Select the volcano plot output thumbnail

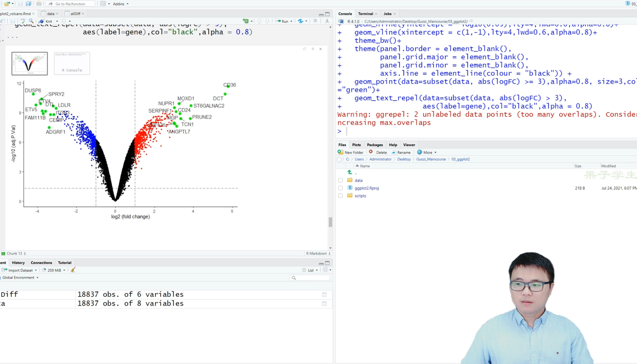tap(30, 63)
